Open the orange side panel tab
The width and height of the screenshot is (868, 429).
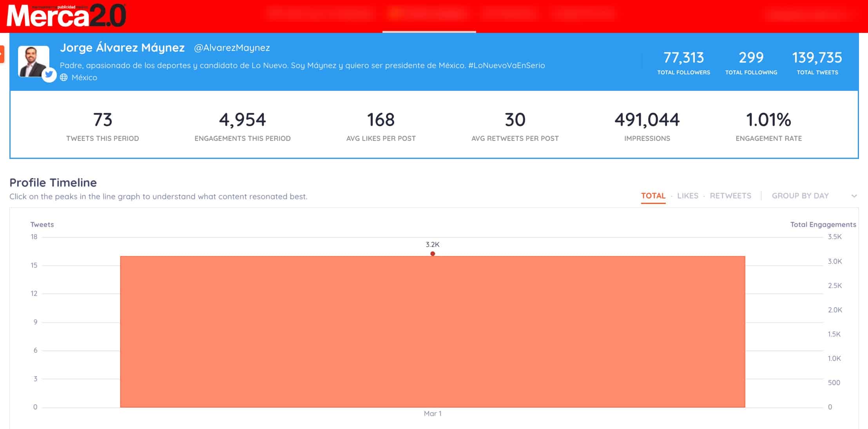[2, 54]
